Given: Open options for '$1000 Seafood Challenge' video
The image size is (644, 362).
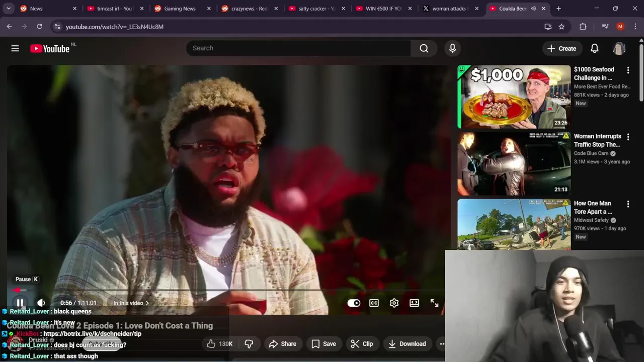Looking at the screenshot, I should (x=628, y=69).
